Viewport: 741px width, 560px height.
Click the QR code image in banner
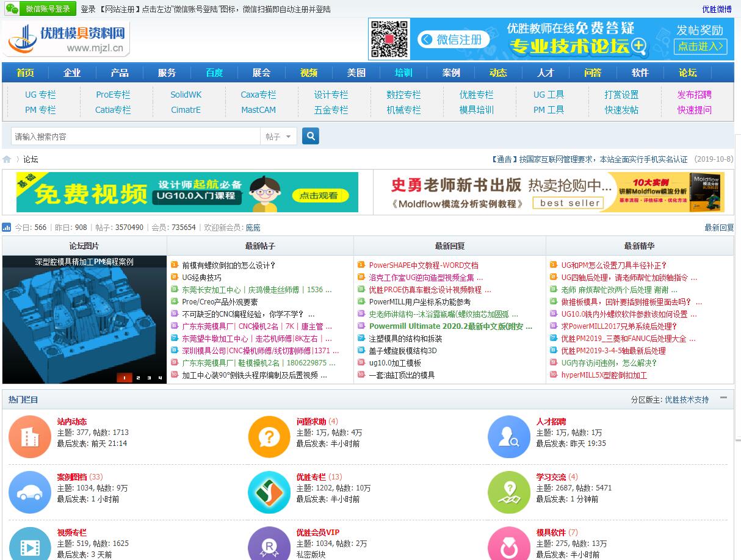pyautogui.click(x=389, y=39)
